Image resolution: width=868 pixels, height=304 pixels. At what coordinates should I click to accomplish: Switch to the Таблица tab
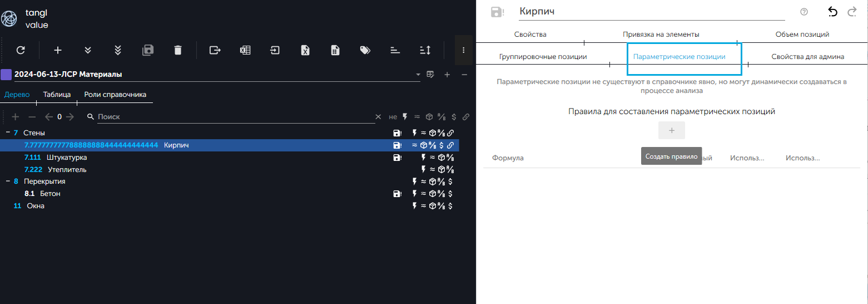pos(57,95)
